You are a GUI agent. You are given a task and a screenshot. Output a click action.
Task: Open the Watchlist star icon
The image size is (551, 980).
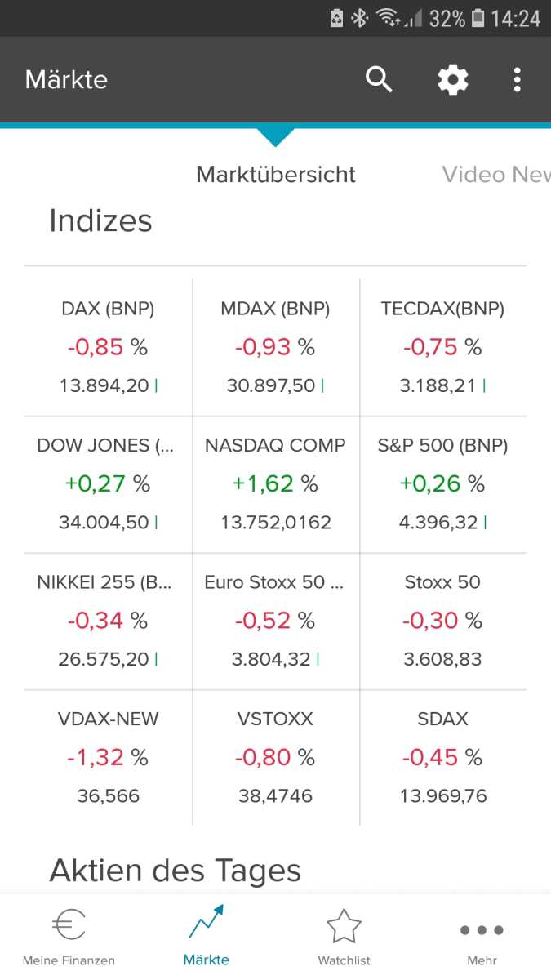tap(344, 926)
